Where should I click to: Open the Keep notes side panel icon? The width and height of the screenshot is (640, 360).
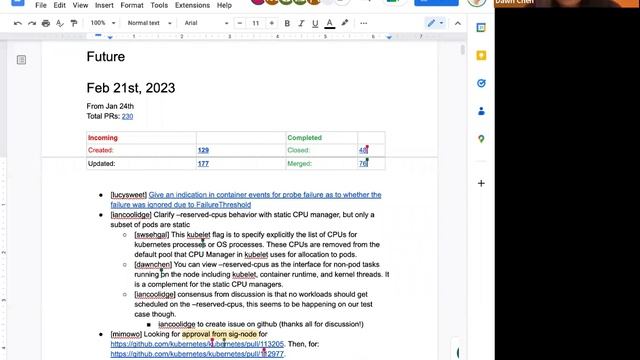(481, 56)
